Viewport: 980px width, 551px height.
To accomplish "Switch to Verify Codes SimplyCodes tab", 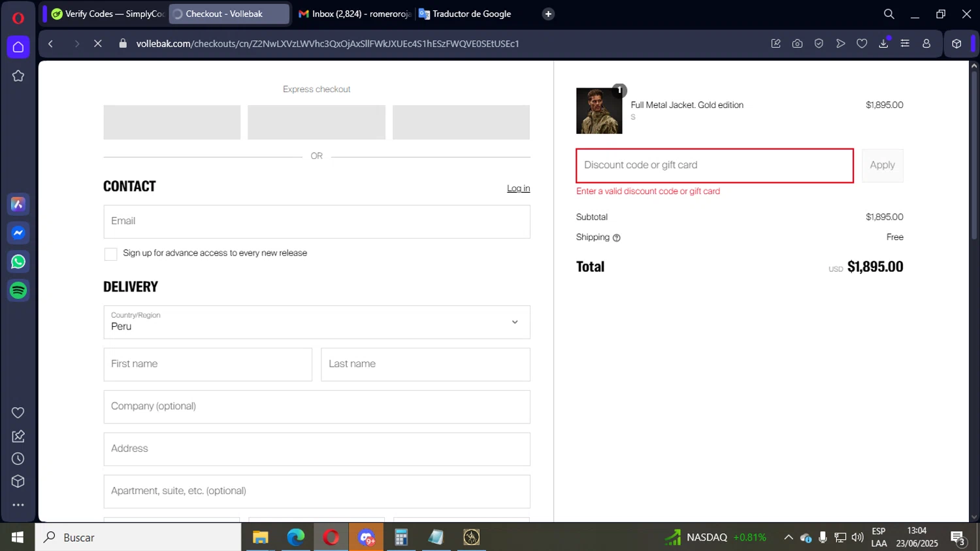I will [108, 14].
